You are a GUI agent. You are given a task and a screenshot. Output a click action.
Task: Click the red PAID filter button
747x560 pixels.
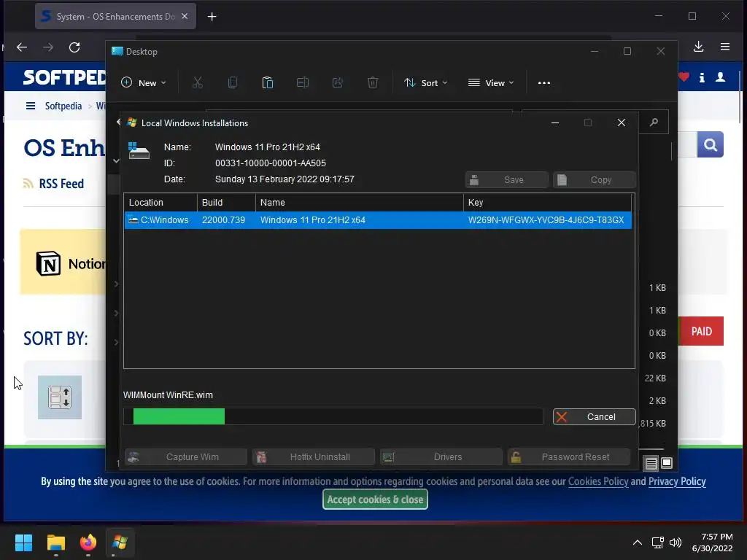click(x=701, y=331)
